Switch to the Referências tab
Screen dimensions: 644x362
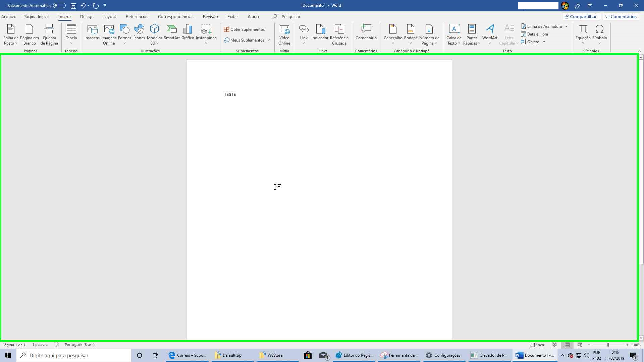[137, 16]
